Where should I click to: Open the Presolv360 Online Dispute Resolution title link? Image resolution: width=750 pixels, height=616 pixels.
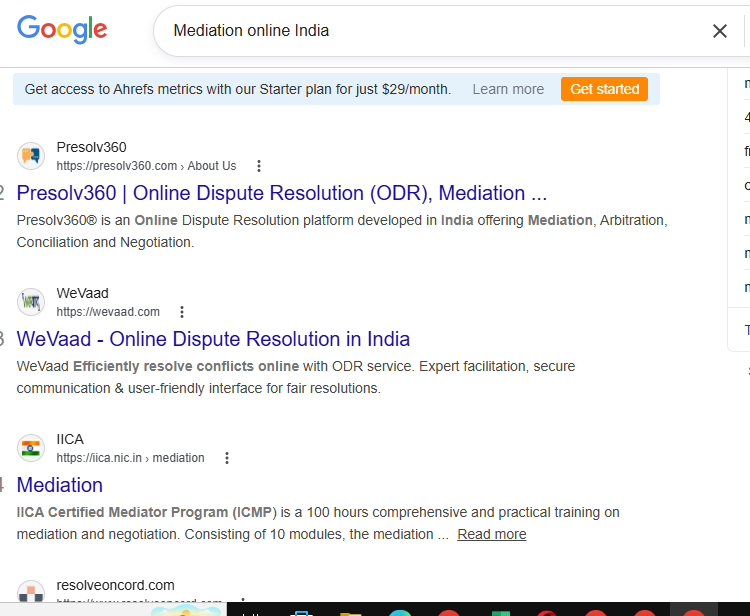(x=281, y=193)
